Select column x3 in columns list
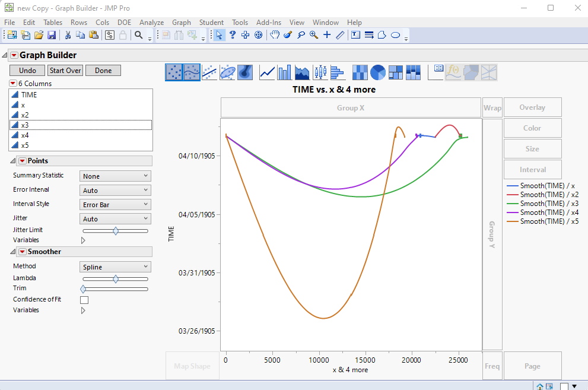This screenshot has height=390, width=588. [81, 125]
